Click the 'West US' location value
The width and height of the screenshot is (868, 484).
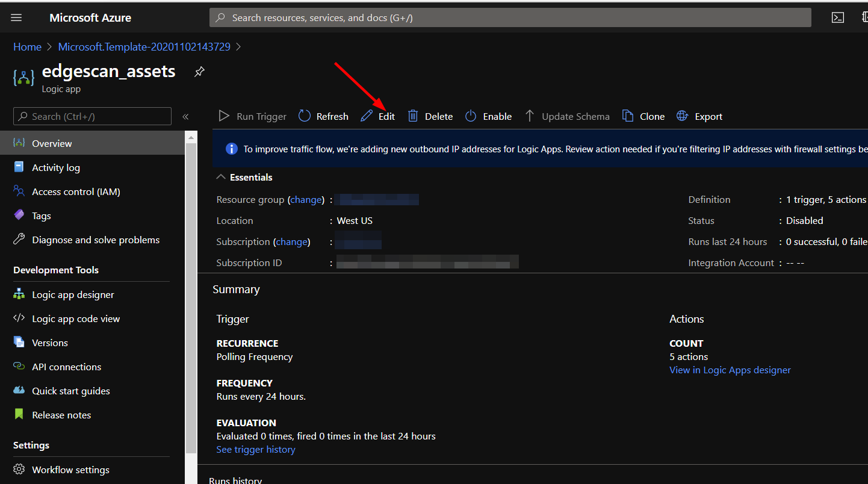[x=355, y=220]
